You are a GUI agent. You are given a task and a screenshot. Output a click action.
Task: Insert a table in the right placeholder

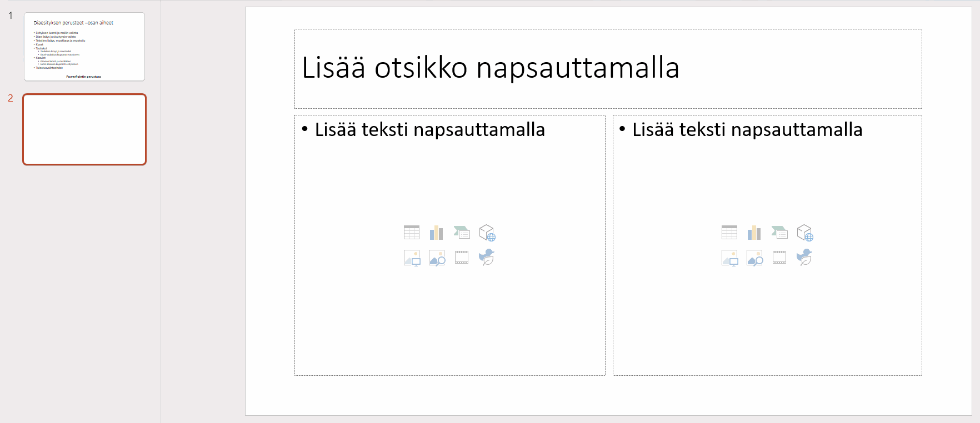[729, 233]
